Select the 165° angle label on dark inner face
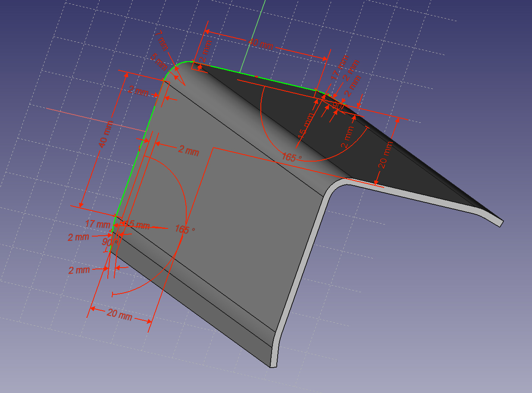532x393 pixels. (x=292, y=157)
